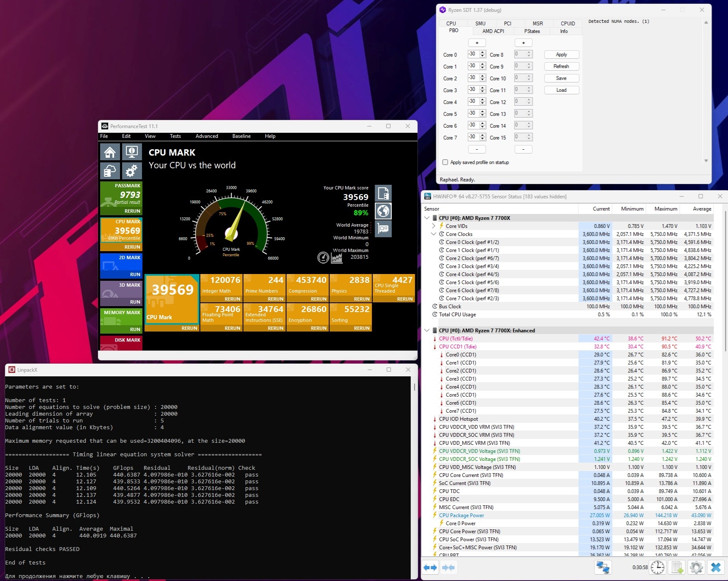Click the Core 1 offset input field
728x581 pixels.
click(473, 66)
